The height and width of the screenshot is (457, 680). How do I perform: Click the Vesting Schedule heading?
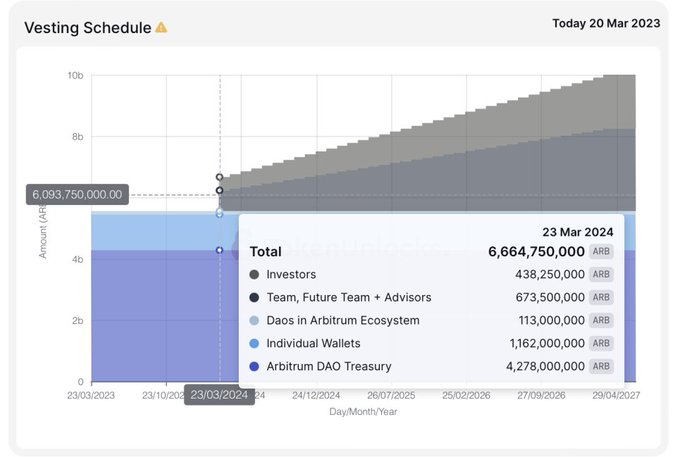pos(88,28)
